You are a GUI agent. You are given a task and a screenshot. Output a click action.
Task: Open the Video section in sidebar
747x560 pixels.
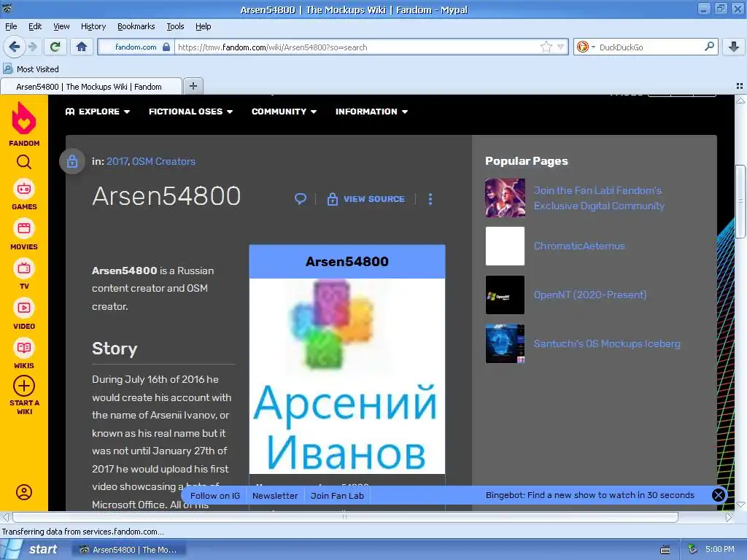click(x=24, y=314)
